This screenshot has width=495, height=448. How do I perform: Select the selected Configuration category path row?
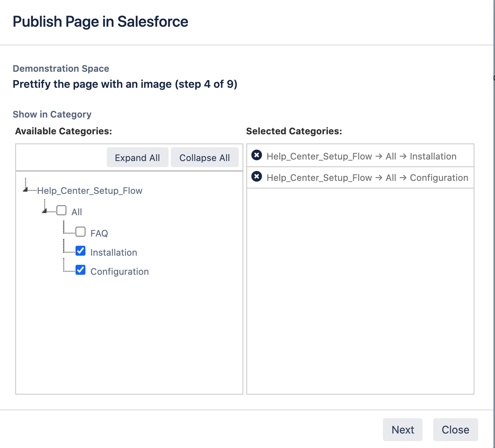[x=367, y=178]
